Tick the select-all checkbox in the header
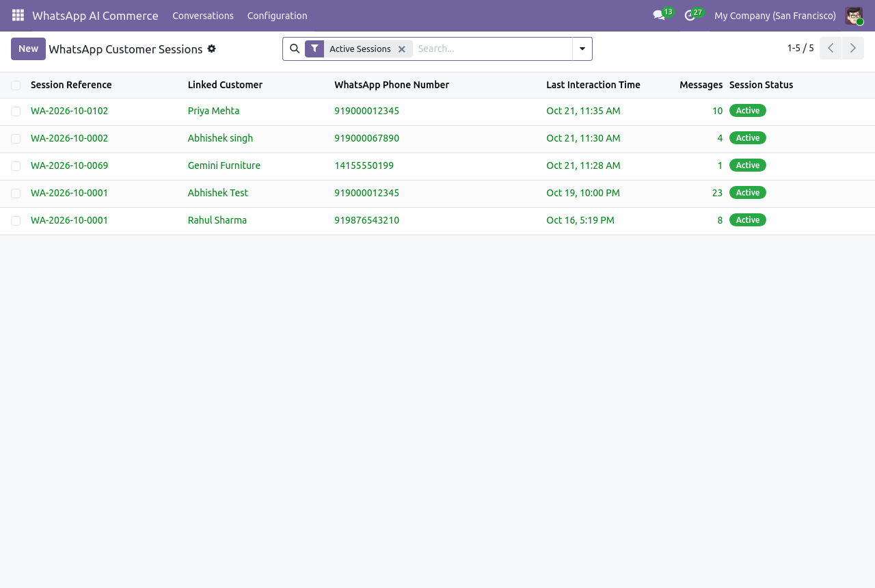This screenshot has width=875, height=588. (x=16, y=85)
